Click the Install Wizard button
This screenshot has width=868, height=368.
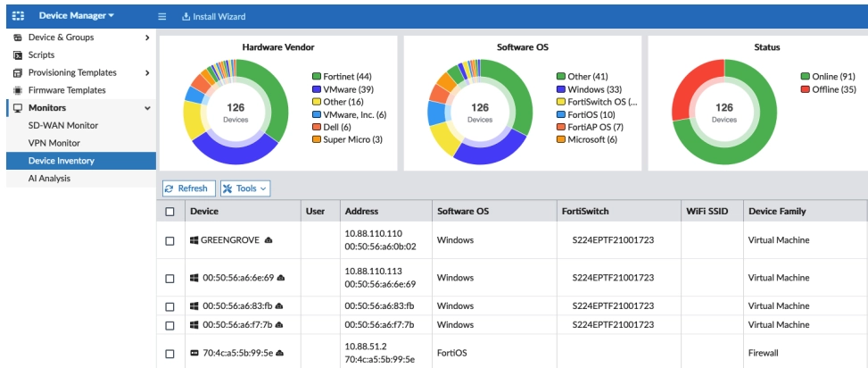coord(214,17)
